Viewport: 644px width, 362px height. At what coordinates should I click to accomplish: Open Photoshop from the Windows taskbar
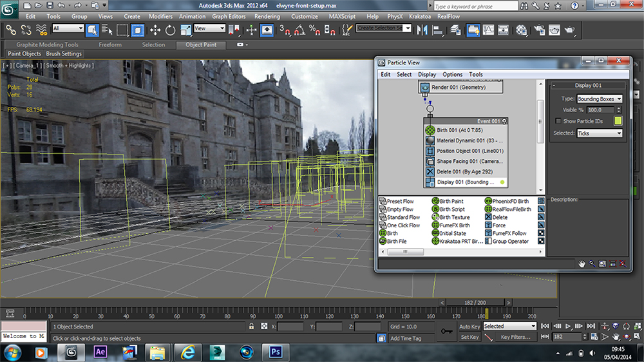[x=276, y=352]
